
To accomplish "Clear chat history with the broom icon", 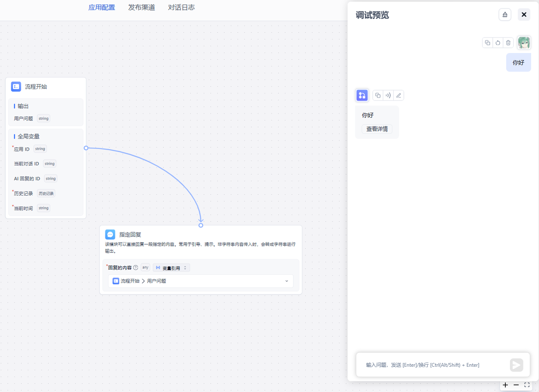I will [505, 15].
